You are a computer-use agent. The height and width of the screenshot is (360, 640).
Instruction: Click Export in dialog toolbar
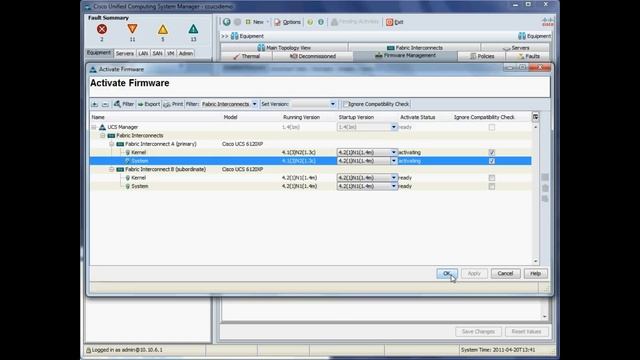149,104
